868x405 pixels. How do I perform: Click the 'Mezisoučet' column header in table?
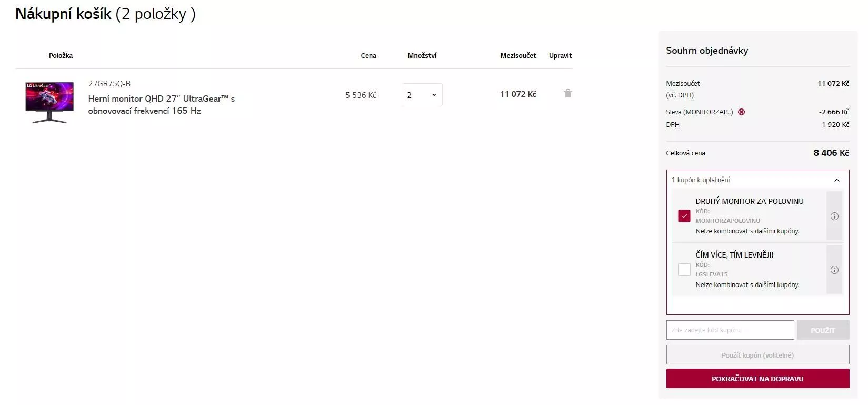click(518, 55)
